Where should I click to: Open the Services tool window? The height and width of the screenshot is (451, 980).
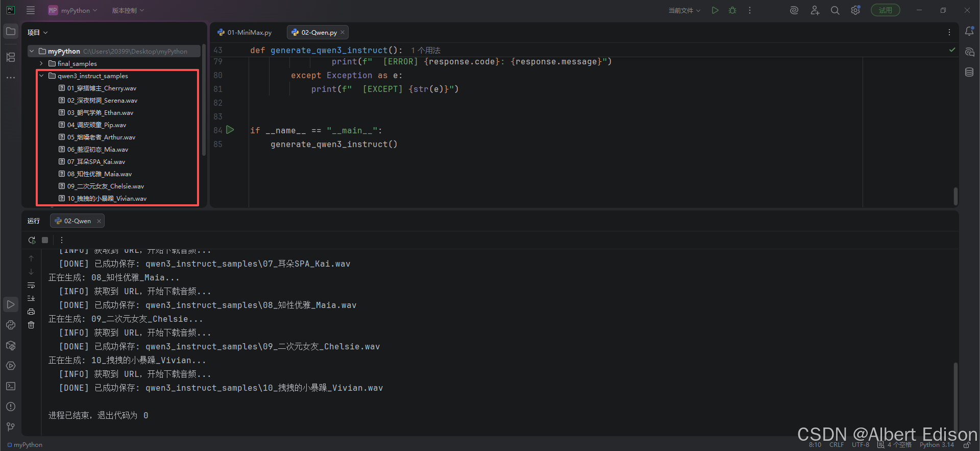point(10,366)
